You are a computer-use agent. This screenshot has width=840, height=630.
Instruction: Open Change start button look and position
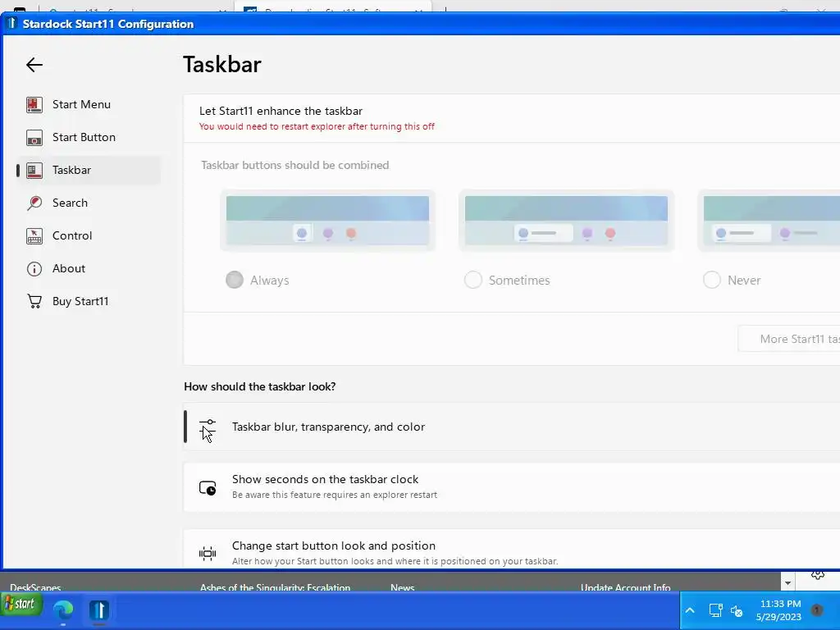512,549
